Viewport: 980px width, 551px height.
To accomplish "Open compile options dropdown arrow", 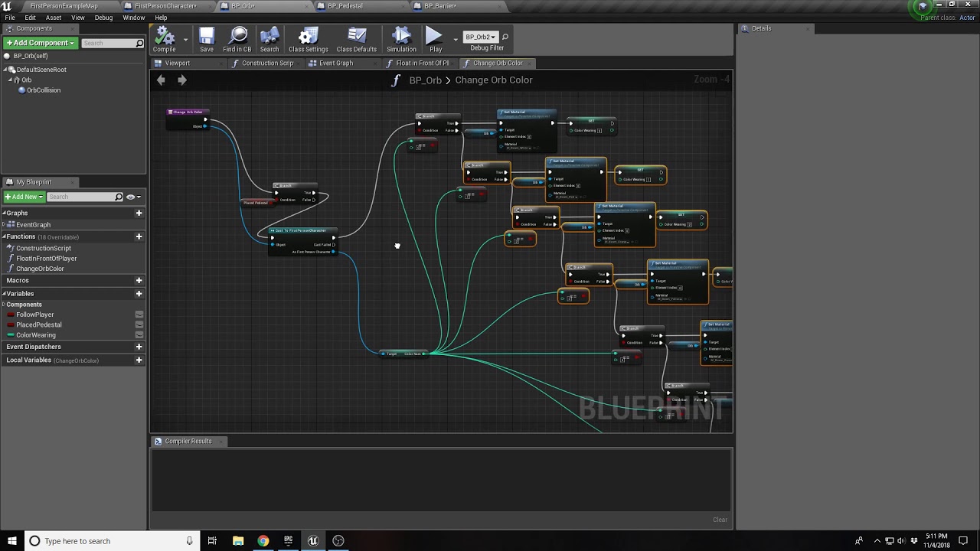I will coord(185,40).
